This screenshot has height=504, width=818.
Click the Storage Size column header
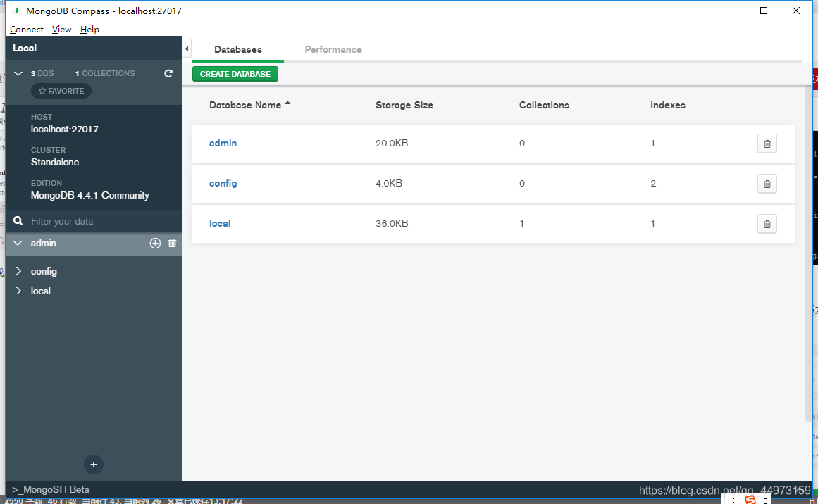(404, 106)
